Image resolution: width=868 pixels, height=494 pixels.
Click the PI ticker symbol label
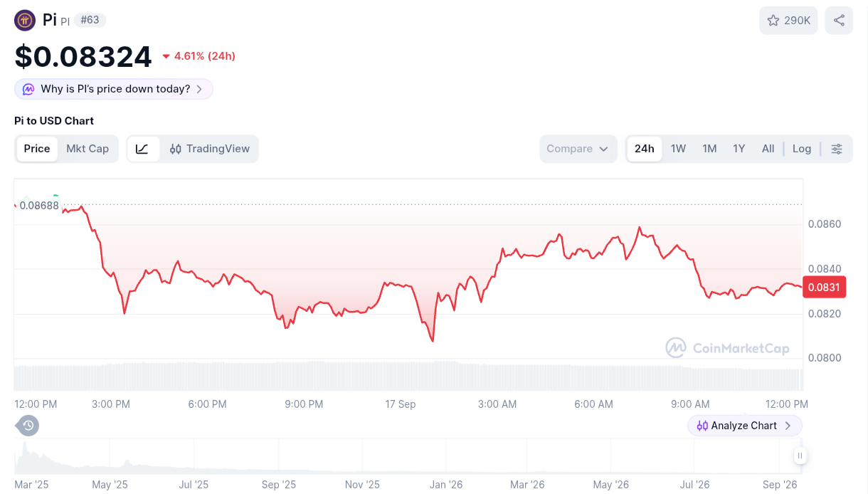tap(65, 22)
